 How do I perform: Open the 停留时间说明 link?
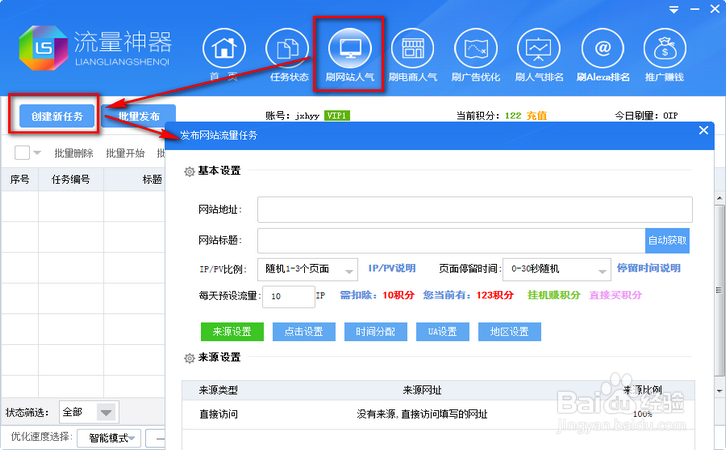[x=649, y=268]
